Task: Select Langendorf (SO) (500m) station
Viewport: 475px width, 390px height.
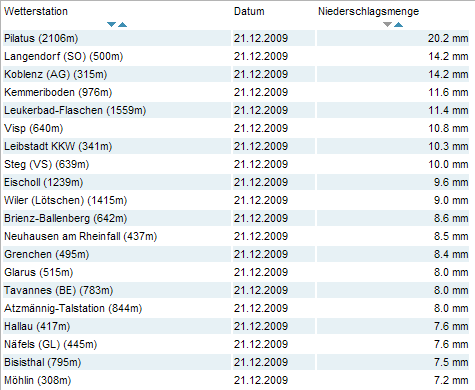Action: click(x=63, y=56)
